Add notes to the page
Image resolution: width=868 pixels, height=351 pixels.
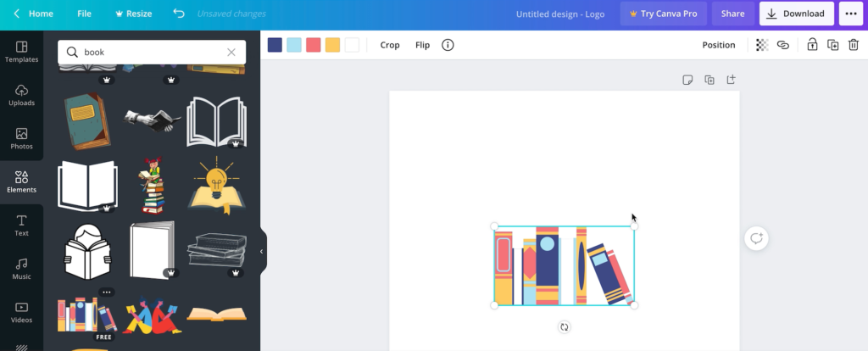pyautogui.click(x=687, y=80)
